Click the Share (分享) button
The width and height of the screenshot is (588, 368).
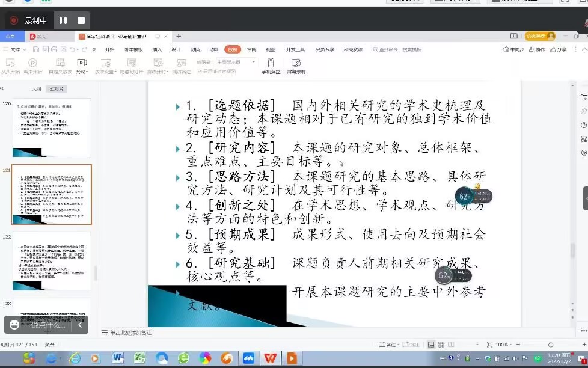(x=558, y=49)
